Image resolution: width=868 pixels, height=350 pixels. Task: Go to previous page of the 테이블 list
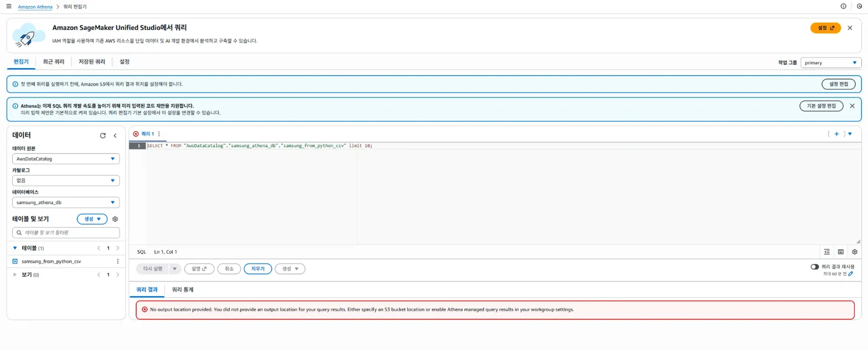pos(99,248)
